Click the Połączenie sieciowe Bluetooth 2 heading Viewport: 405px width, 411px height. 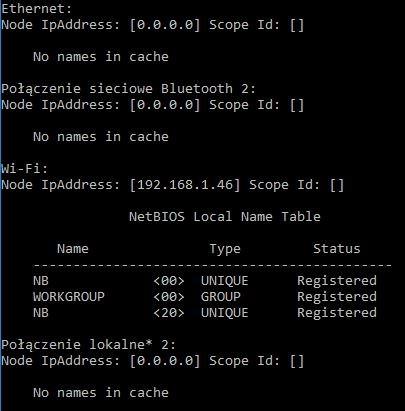128,89
